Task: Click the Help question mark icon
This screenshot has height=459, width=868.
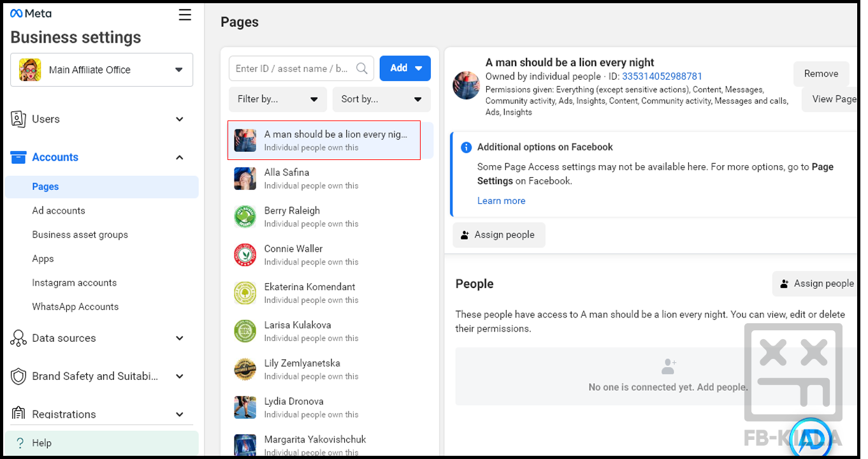Action: point(20,443)
